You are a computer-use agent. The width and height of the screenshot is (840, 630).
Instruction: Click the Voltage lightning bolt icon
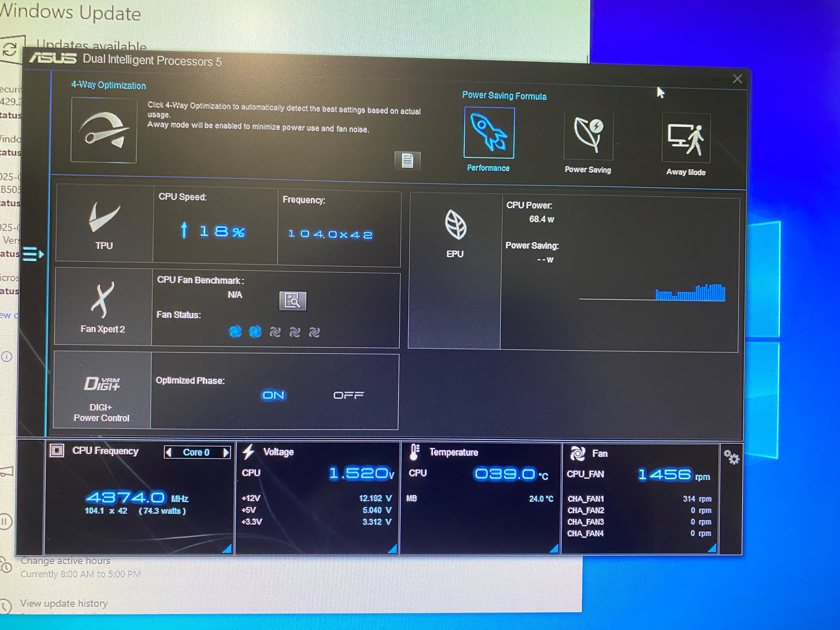pos(249,451)
